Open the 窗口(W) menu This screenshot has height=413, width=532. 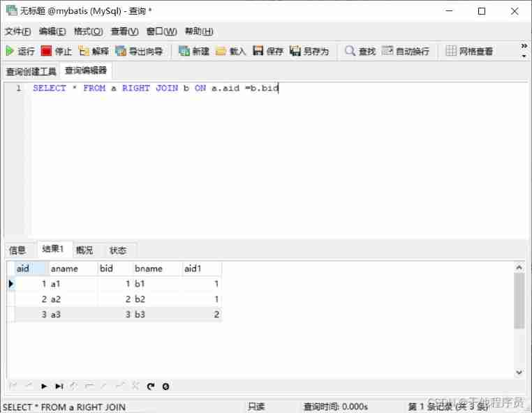point(161,31)
